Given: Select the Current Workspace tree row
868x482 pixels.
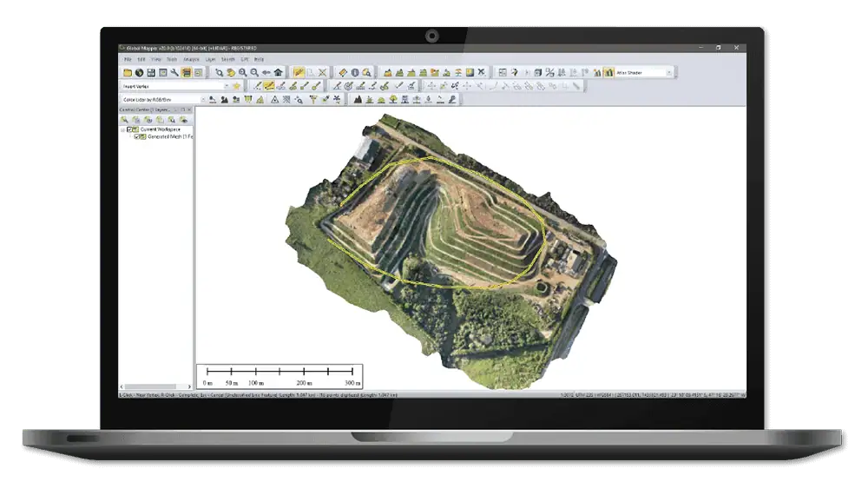Looking at the screenshot, I should point(154,129).
